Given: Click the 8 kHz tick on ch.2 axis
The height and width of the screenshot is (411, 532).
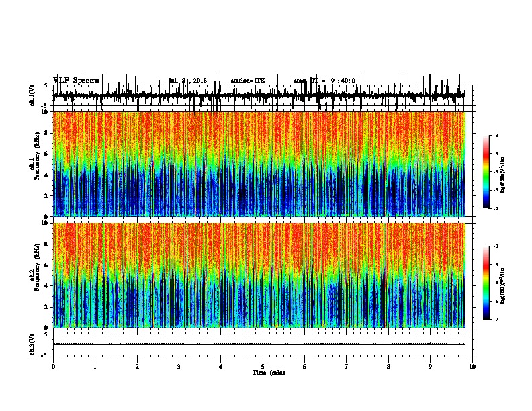Looking at the screenshot, I should pos(47,244).
